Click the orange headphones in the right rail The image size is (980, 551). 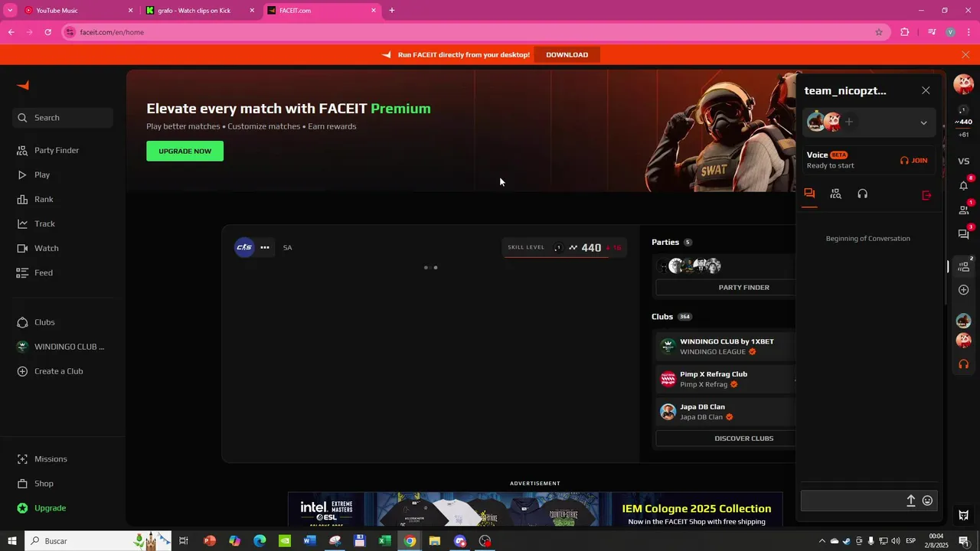pos(964,364)
